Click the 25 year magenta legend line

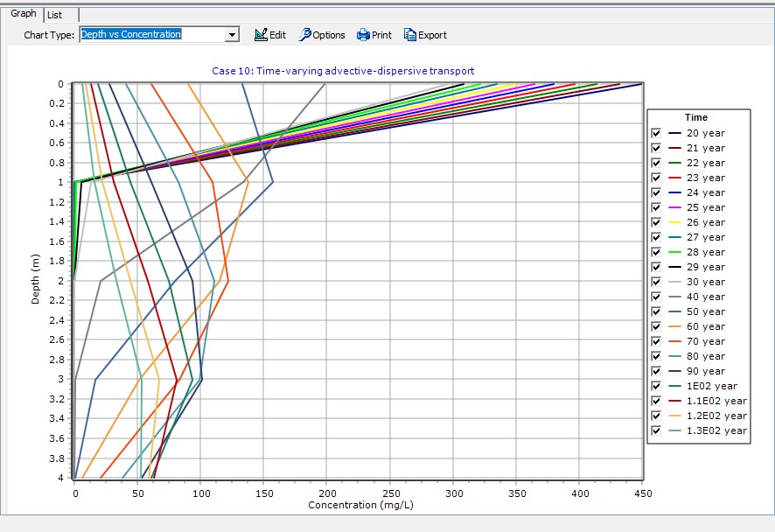tap(675, 207)
